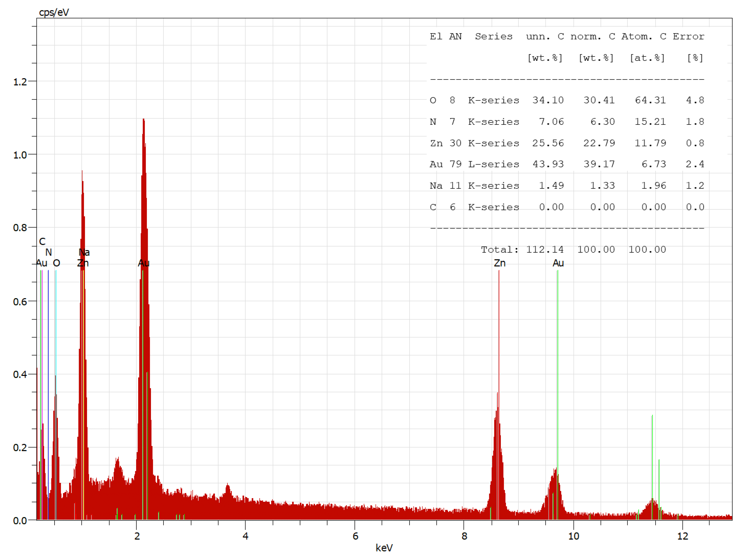Select the Au peak label near 9.7 keV

coord(558,263)
